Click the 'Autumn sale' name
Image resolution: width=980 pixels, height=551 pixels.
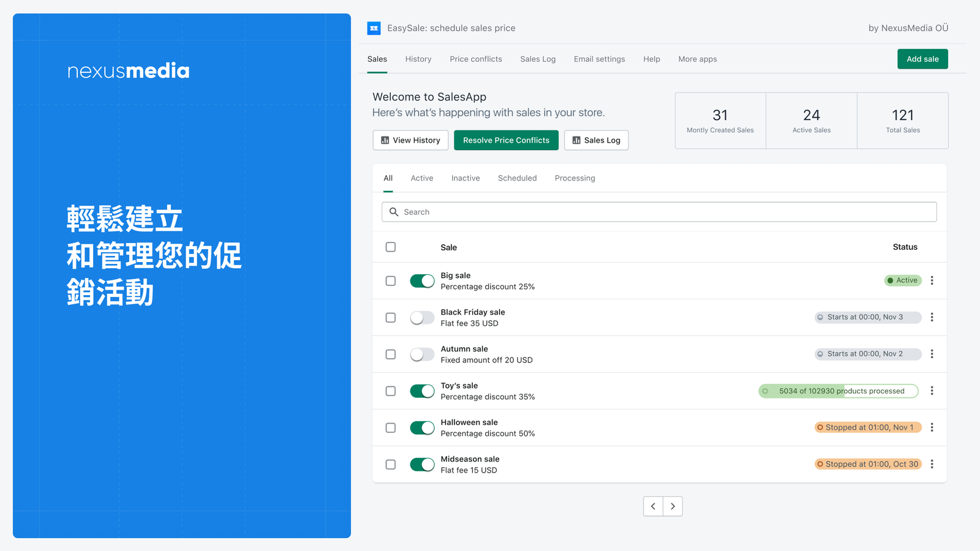click(464, 349)
